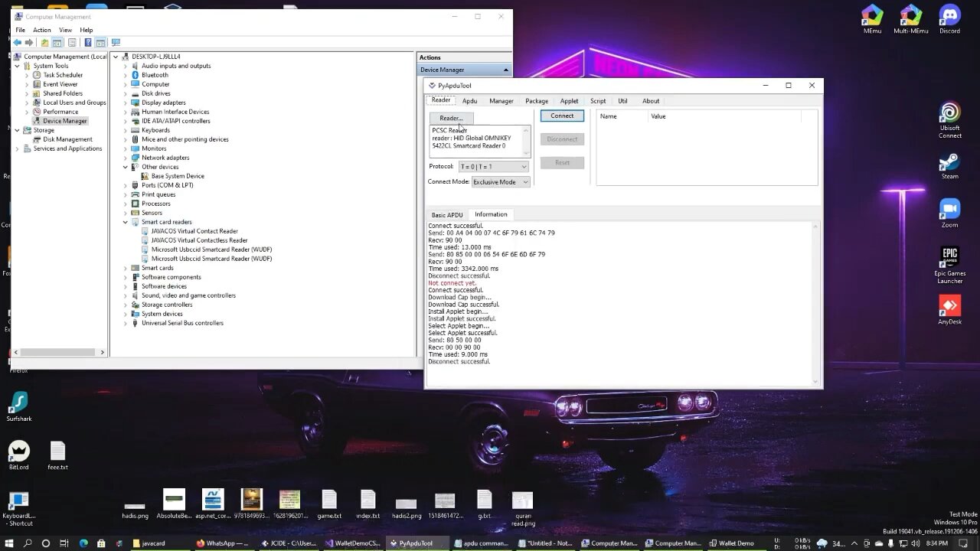Collapse System Tools in left tree

click(x=18, y=66)
